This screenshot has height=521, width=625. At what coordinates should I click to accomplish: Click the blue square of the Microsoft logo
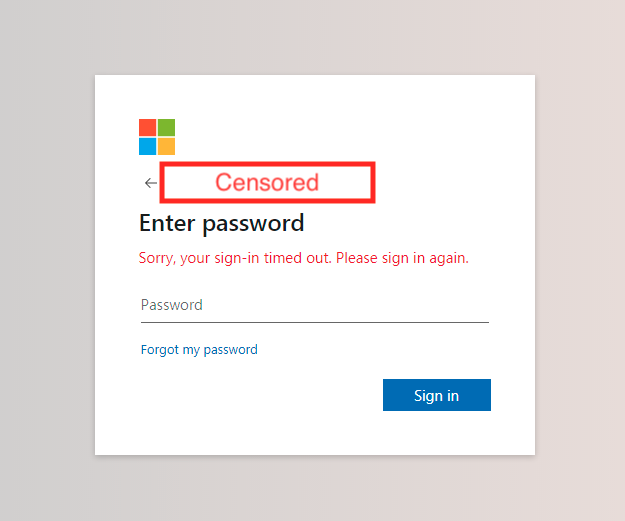(147, 146)
